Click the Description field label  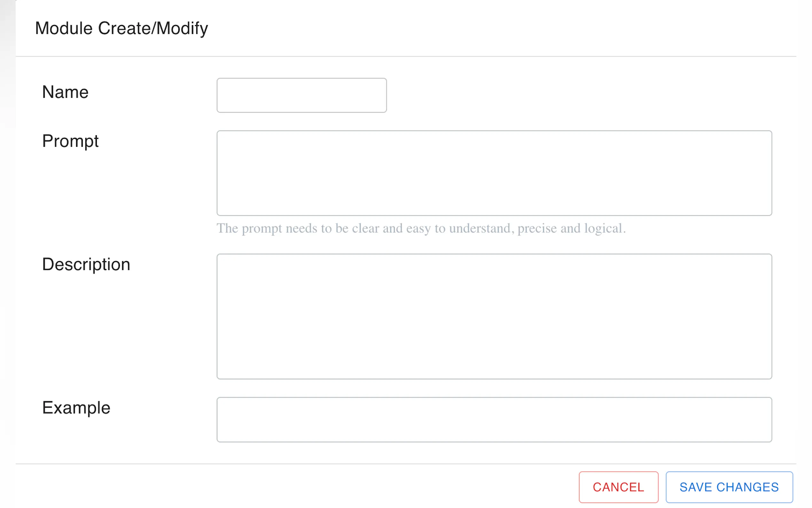click(86, 265)
